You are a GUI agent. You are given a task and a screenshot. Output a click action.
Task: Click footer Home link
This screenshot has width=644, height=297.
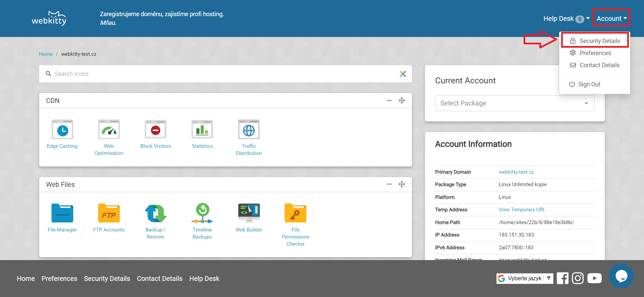pyautogui.click(x=26, y=279)
